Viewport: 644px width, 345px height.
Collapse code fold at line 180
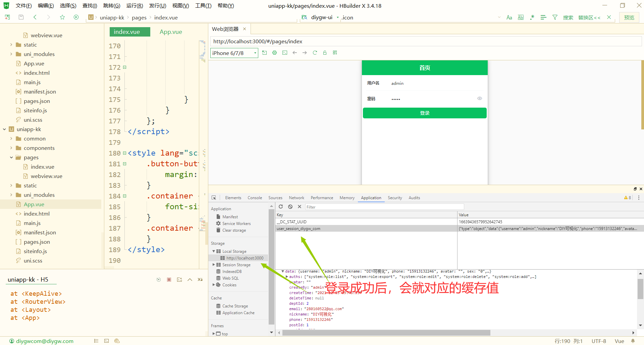click(x=124, y=153)
